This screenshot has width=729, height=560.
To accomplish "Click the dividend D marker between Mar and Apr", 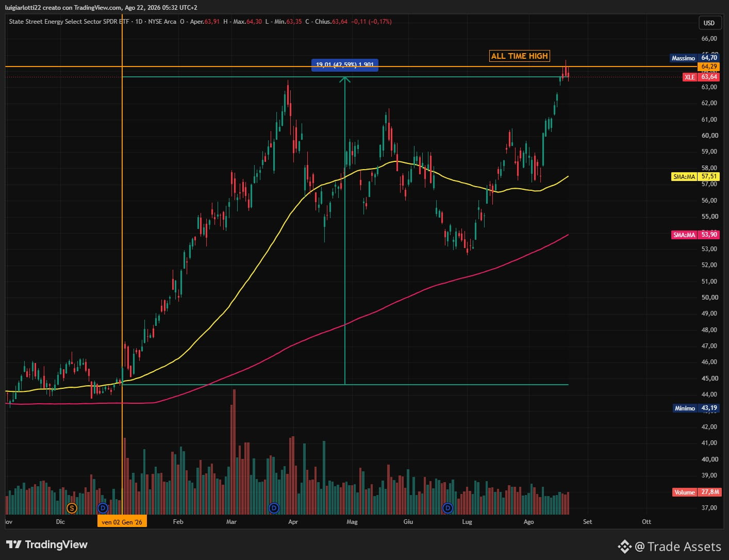I will point(274,508).
